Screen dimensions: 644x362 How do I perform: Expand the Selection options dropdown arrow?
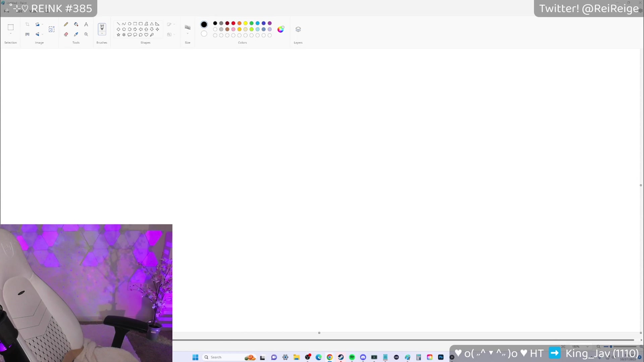pos(10,34)
